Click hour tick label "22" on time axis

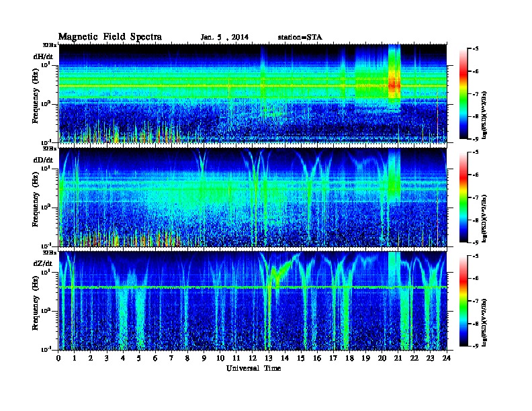click(x=414, y=358)
